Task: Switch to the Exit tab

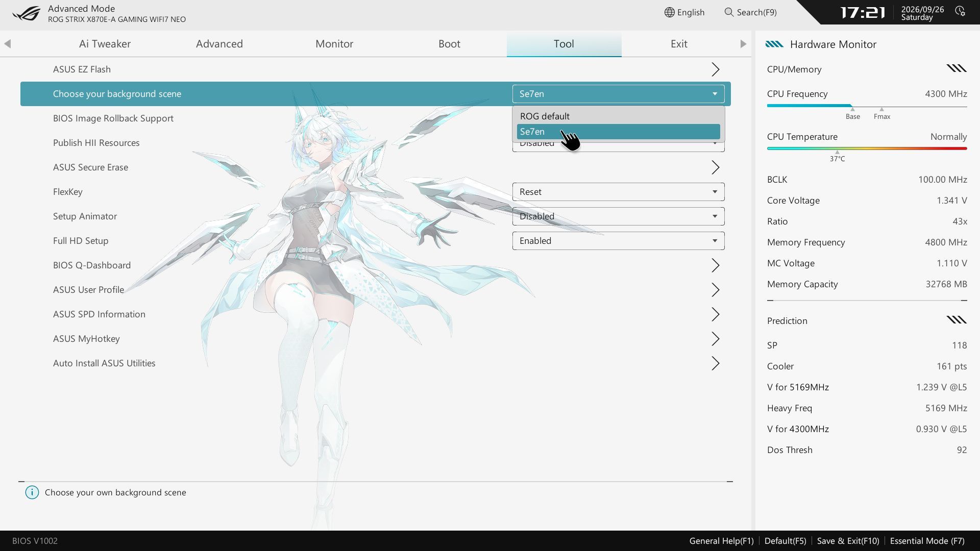Action: click(679, 44)
